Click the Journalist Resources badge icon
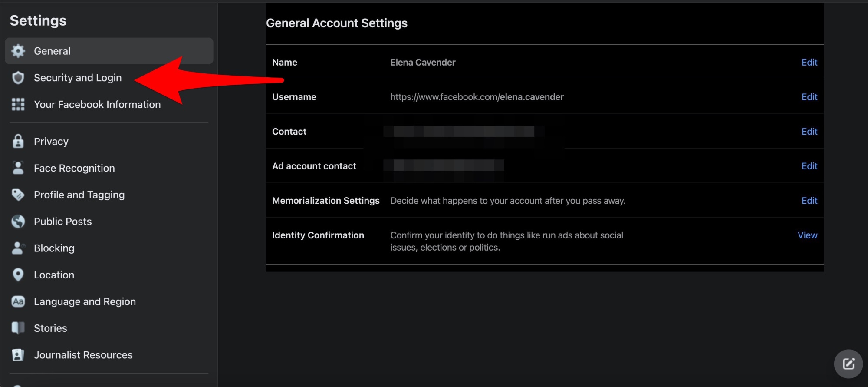This screenshot has width=868, height=387. (x=18, y=355)
